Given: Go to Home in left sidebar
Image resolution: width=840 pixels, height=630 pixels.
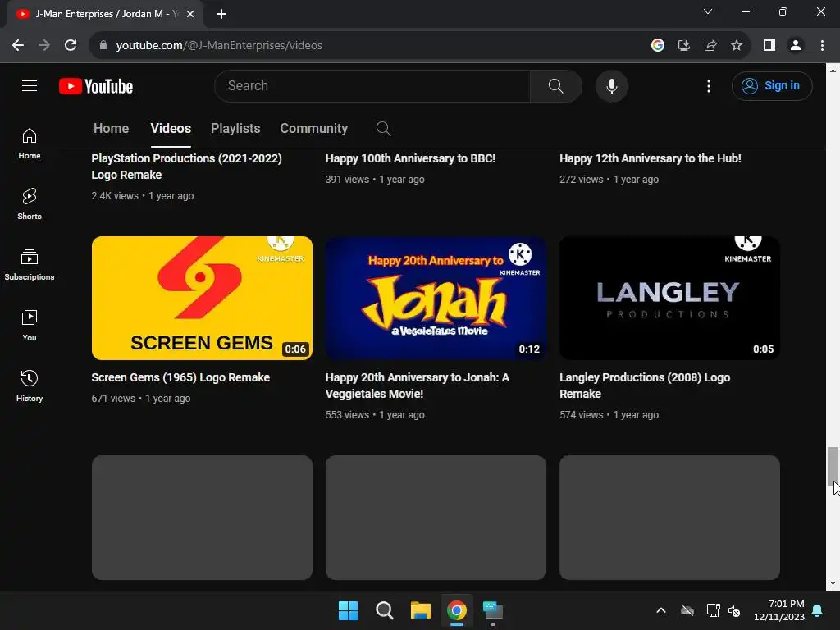Looking at the screenshot, I should point(30,144).
